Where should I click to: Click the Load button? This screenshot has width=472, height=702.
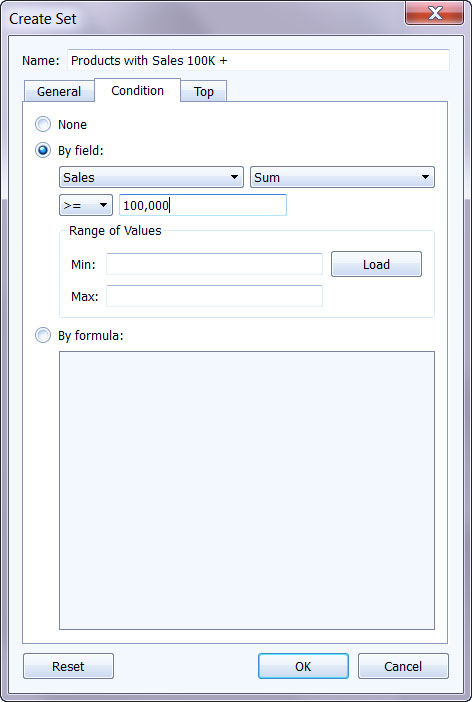point(376,264)
